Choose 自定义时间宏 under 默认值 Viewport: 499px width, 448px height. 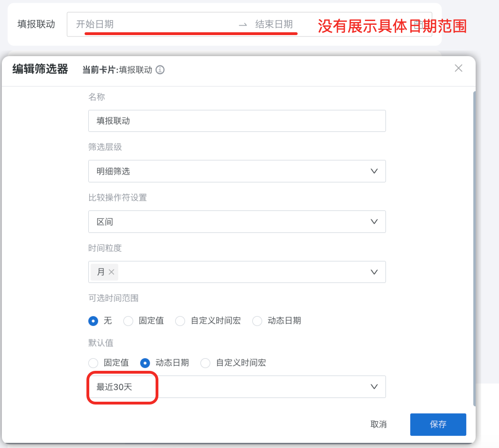point(206,363)
